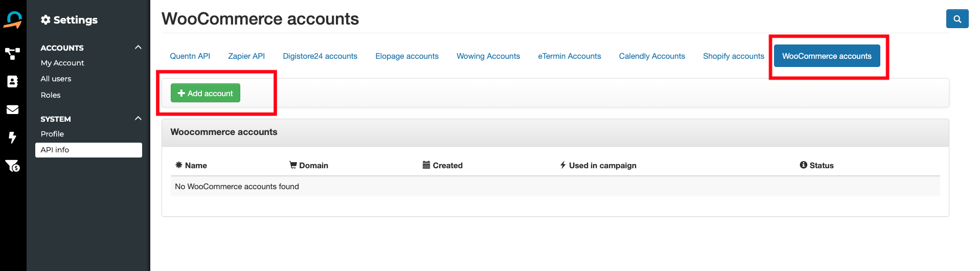Switch to Wowing Accounts tab
The width and height of the screenshot is (980, 271).
[488, 56]
